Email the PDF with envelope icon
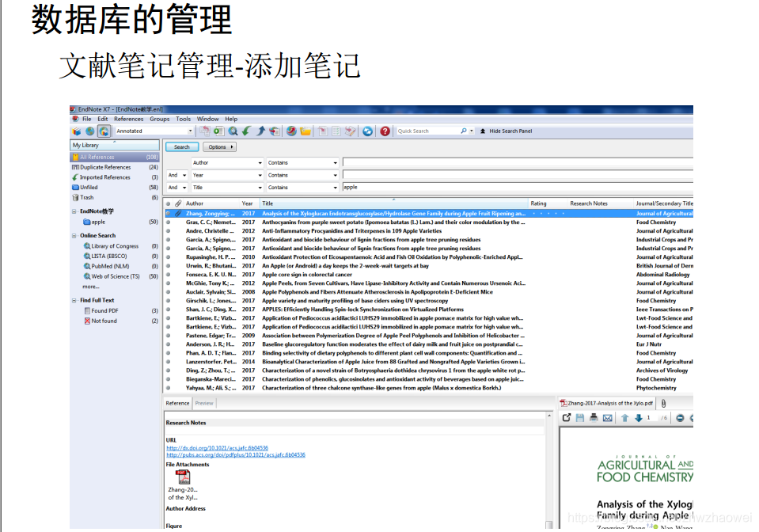 point(608,418)
